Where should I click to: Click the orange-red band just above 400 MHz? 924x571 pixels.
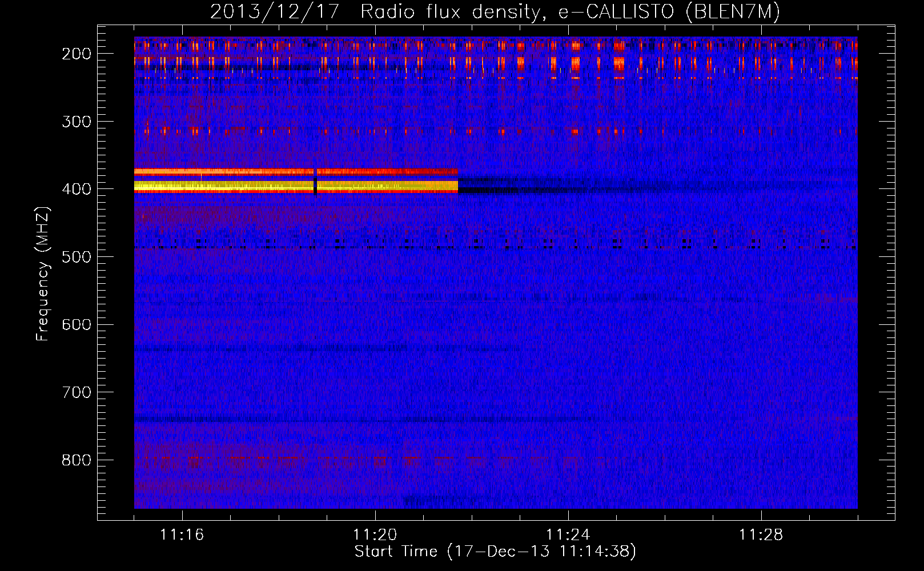point(296,171)
